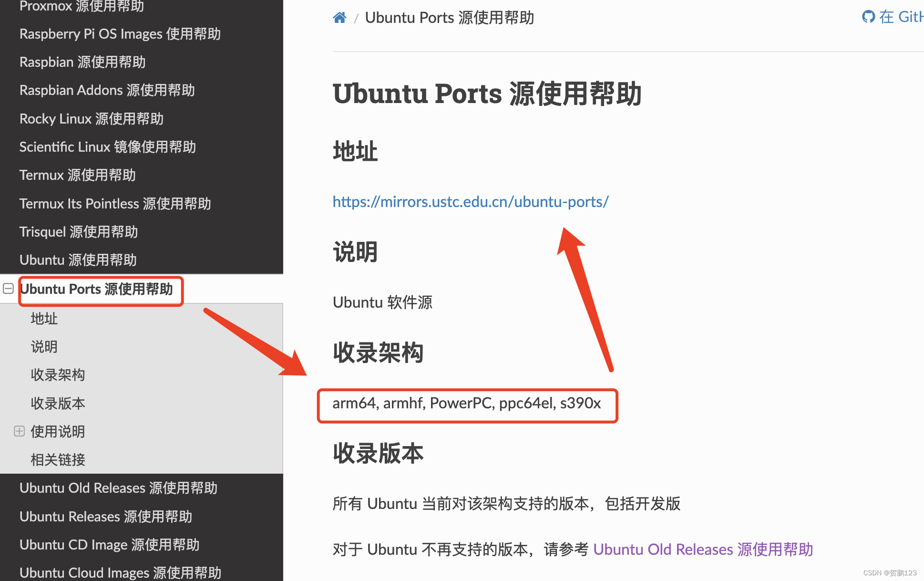Image resolution: width=924 pixels, height=581 pixels.
Task: Open the Trisquel 源使用帮助 page
Action: pos(78,231)
